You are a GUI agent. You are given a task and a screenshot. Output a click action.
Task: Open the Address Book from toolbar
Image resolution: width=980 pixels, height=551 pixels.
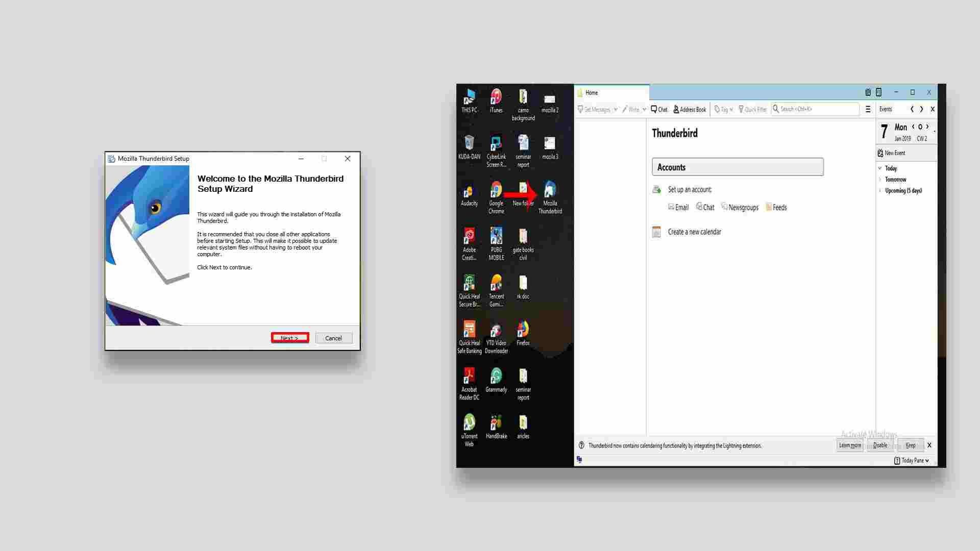coord(690,109)
